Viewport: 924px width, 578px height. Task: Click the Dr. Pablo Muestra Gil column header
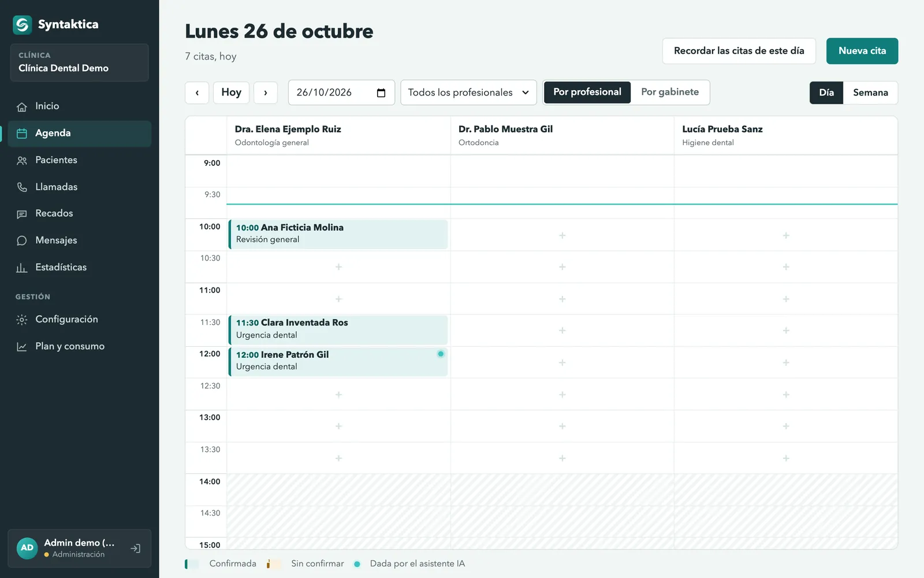coord(562,136)
